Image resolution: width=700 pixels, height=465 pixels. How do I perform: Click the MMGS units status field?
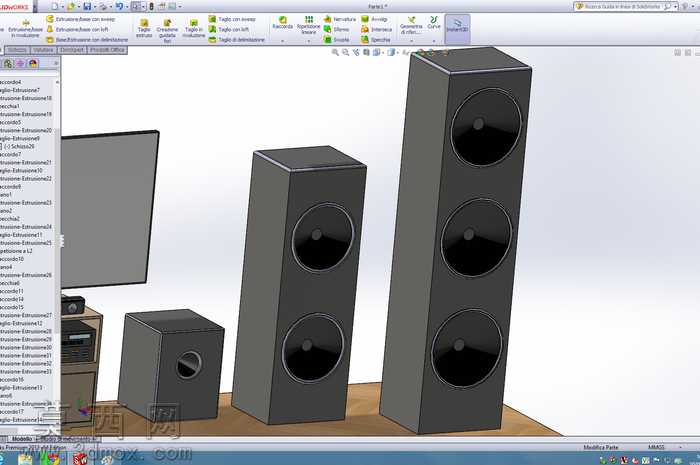point(656,447)
